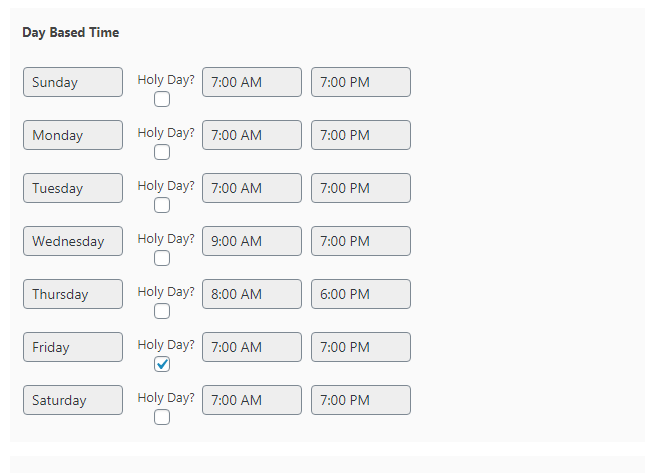Viewport: 645px width, 473px height.
Task: Click Sunday's 7:00 AM start time field
Action: [251, 82]
